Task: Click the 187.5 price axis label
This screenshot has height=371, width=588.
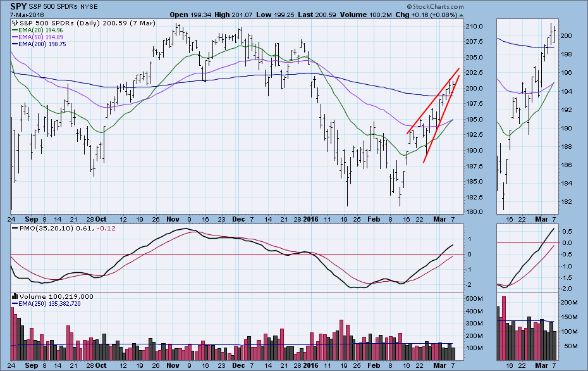Action: [474, 166]
